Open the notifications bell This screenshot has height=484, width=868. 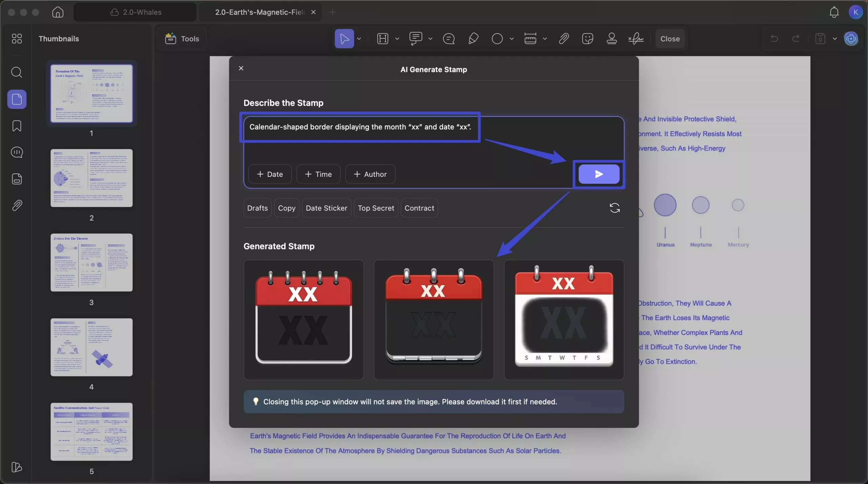point(834,12)
